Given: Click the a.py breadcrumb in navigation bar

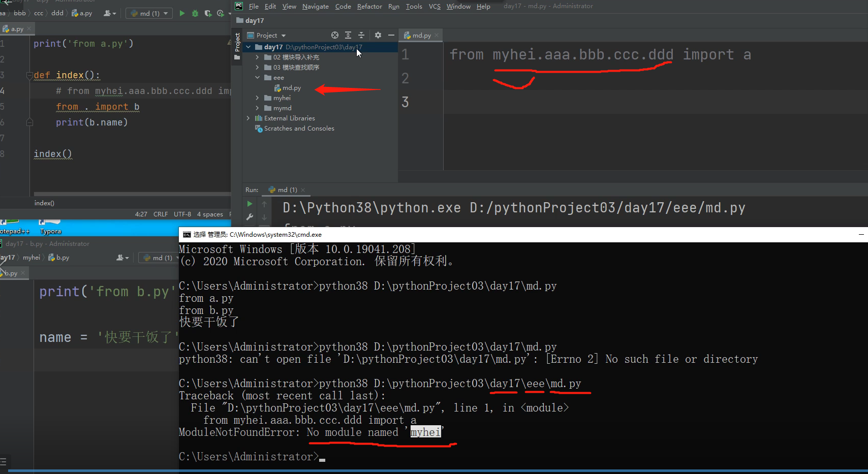Looking at the screenshot, I should click(x=82, y=13).
